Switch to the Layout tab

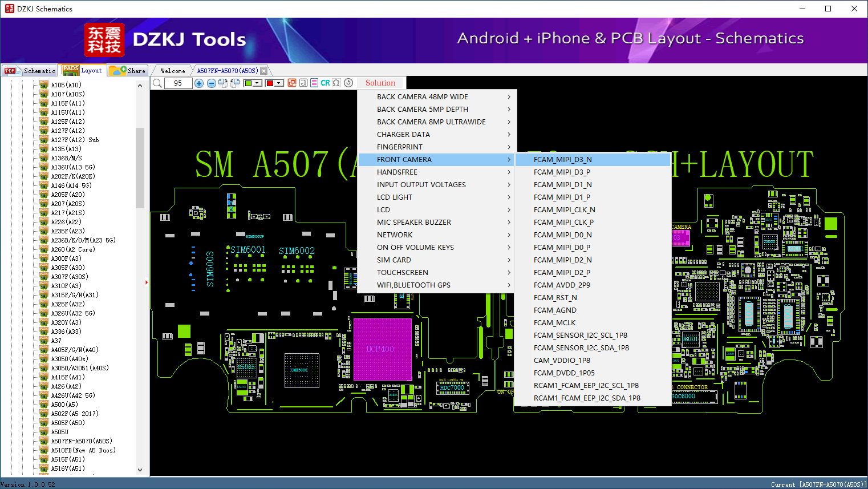(83, 71)
